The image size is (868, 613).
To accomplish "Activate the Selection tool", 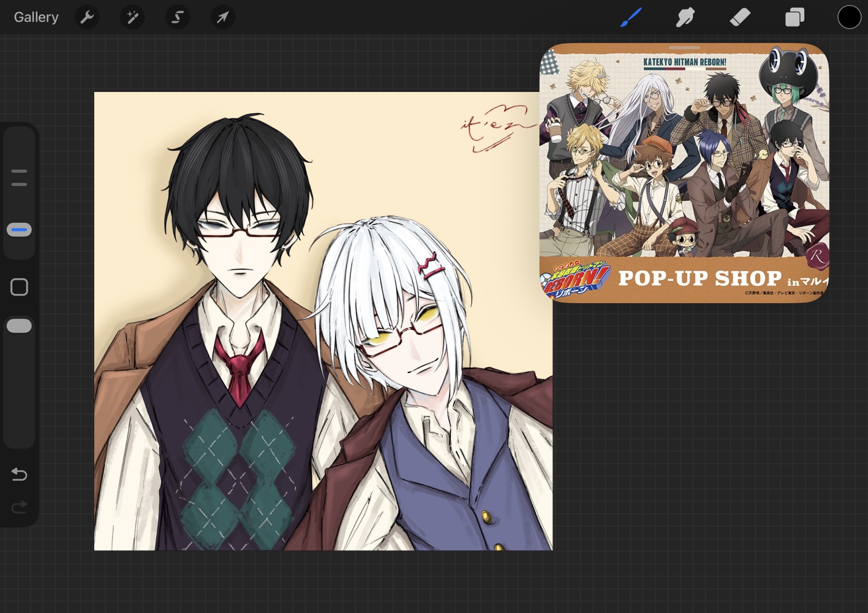I will pos(178,17).
